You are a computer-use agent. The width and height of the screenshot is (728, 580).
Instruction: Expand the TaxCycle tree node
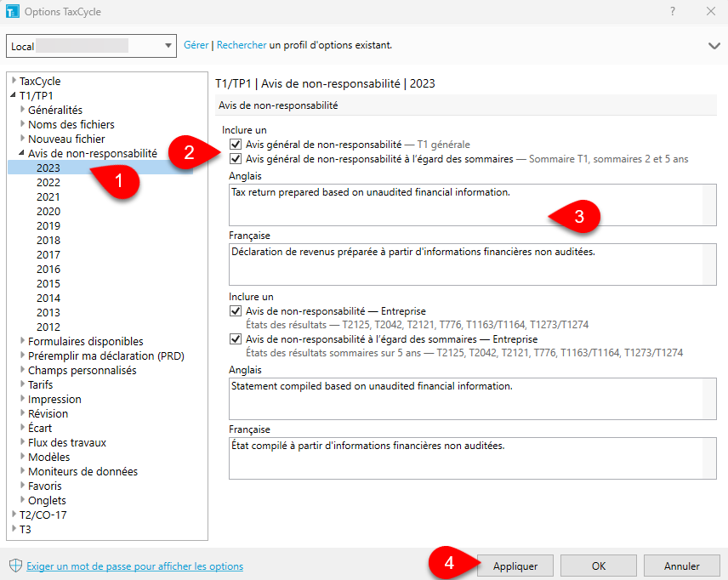click(14, 81)
